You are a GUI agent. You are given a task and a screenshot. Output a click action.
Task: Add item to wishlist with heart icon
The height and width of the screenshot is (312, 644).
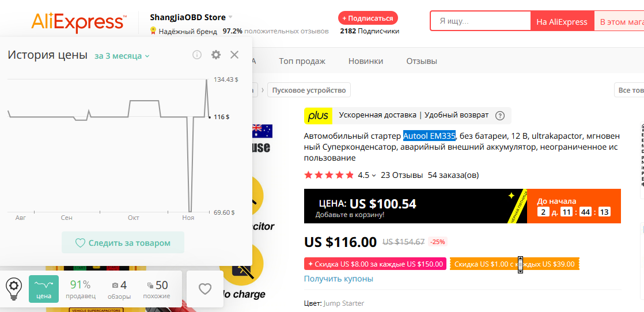coord(205,290)
